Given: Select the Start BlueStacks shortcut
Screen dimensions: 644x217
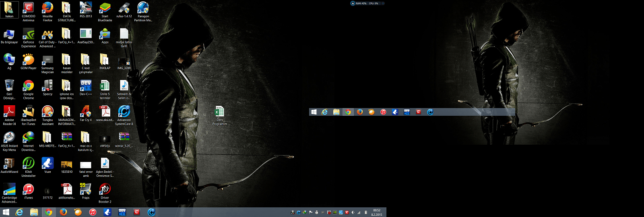Looking at the screenshot, I should click(105, 12).
